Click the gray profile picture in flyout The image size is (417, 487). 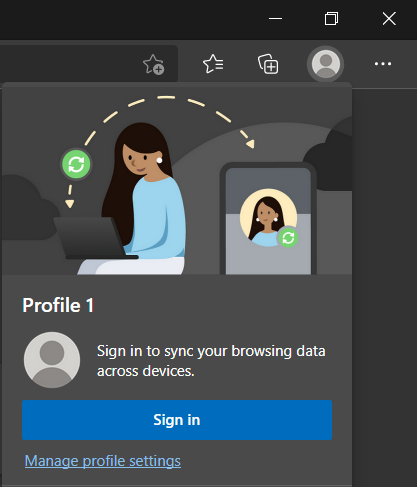pos(52,360)
